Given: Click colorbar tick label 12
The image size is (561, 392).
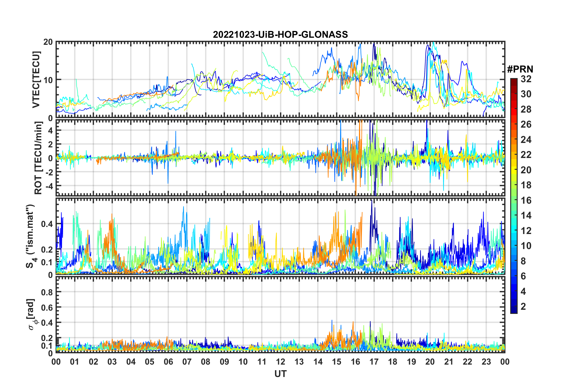Looking at the screenshot, I should coord(526,231).
